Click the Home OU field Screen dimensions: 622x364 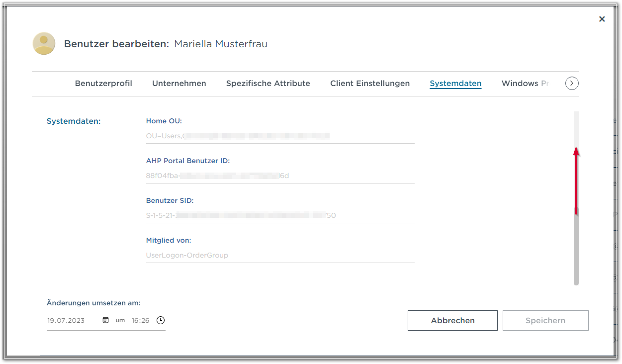(x=280, y=135)
